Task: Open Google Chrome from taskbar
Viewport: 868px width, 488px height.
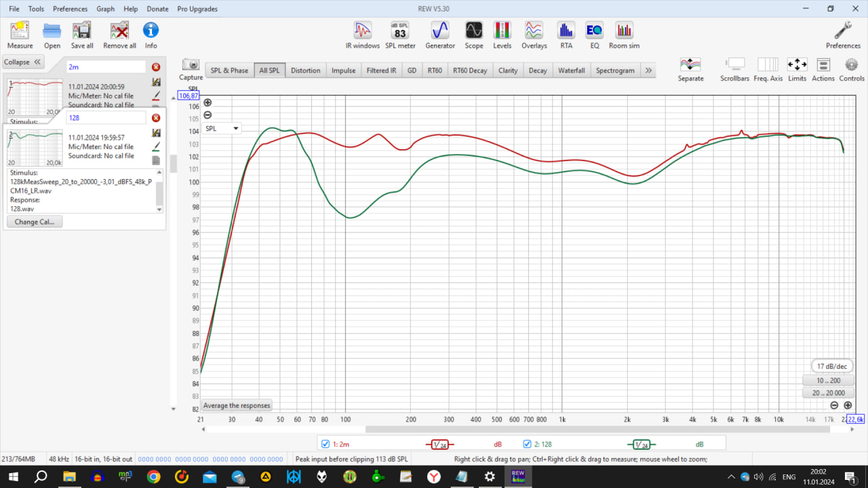Action: (153, 477)
